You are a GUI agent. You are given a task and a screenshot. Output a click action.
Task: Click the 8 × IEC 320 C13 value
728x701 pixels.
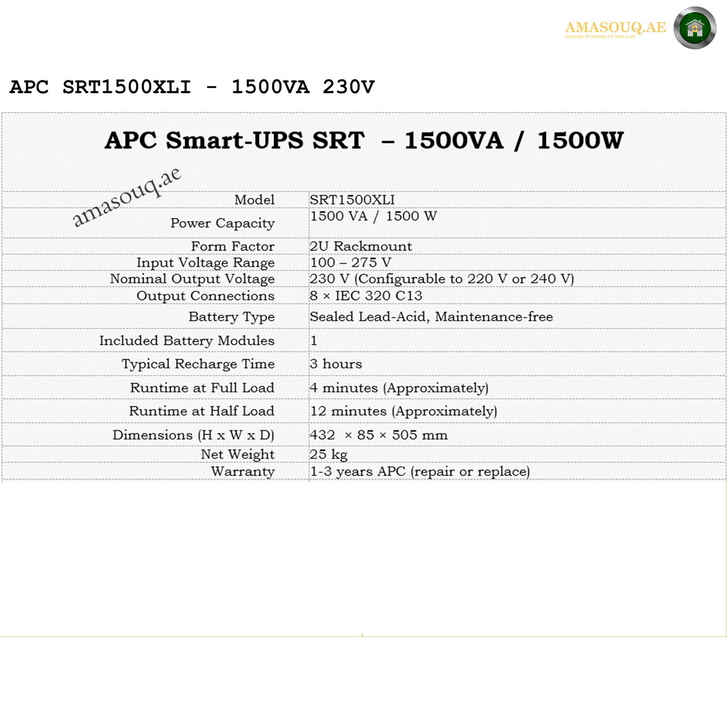pyautogui.click(x=366, y=296)
